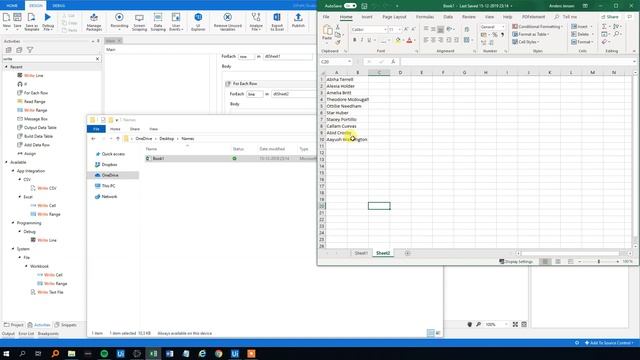Open UI Explorer
Image resolution: width=640 pixels, height=360 pixels.
coord(198,22)
